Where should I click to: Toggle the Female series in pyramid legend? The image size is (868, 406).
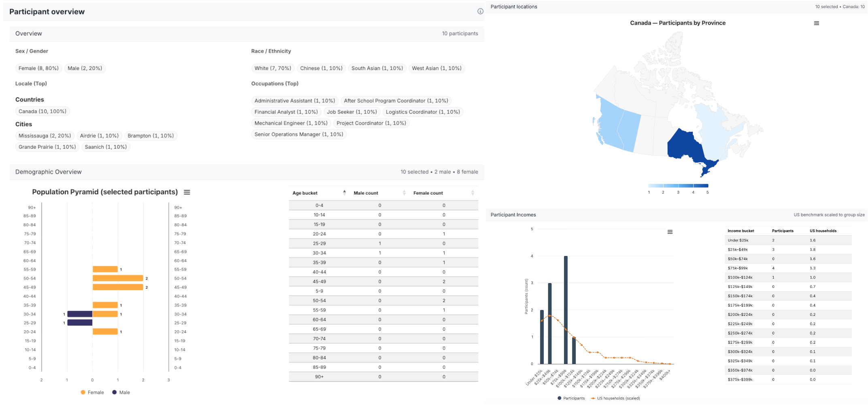92,392
